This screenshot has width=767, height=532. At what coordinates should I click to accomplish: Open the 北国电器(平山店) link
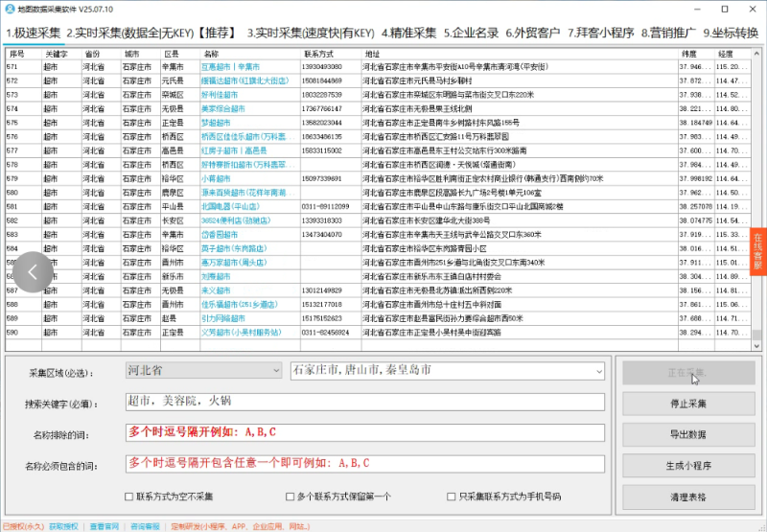(x=230, y=207)
